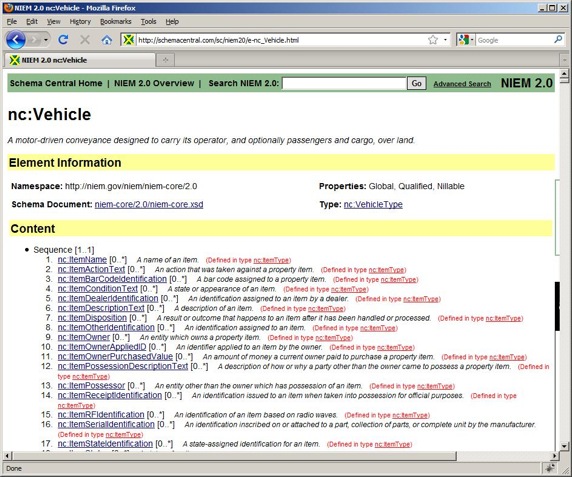Click the horizontal scrollbar right arrow
The height and width of the screenshot is (477, 572).
pyautogui.click(x=555, y=455)
